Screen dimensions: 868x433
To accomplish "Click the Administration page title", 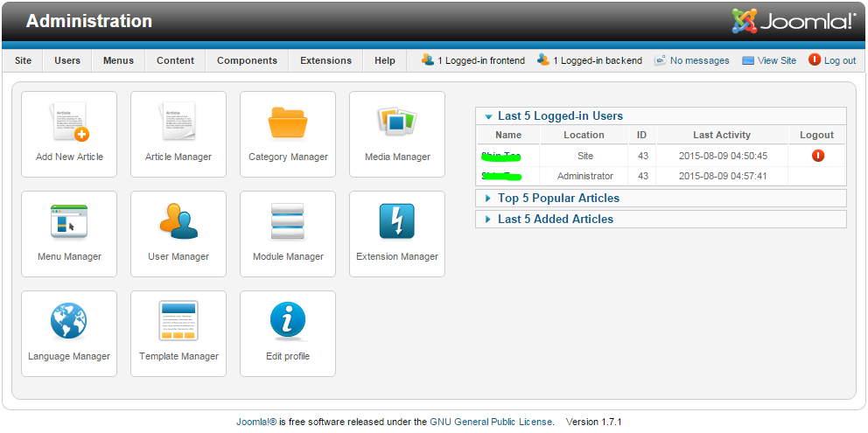I will coord(89,21).
